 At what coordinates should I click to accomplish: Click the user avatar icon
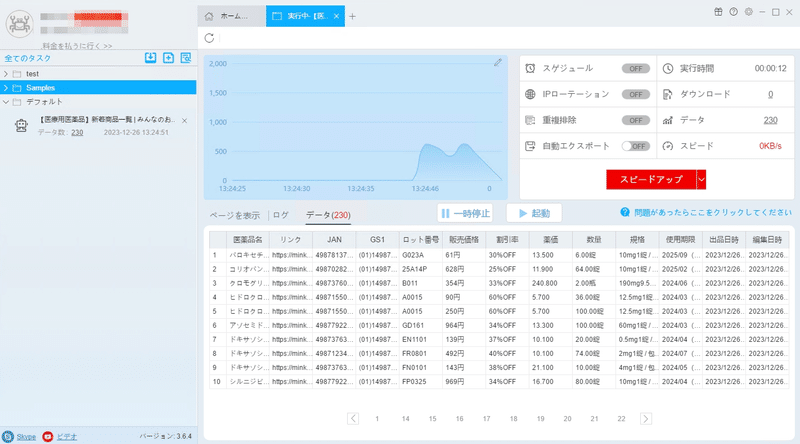(19, 23)
